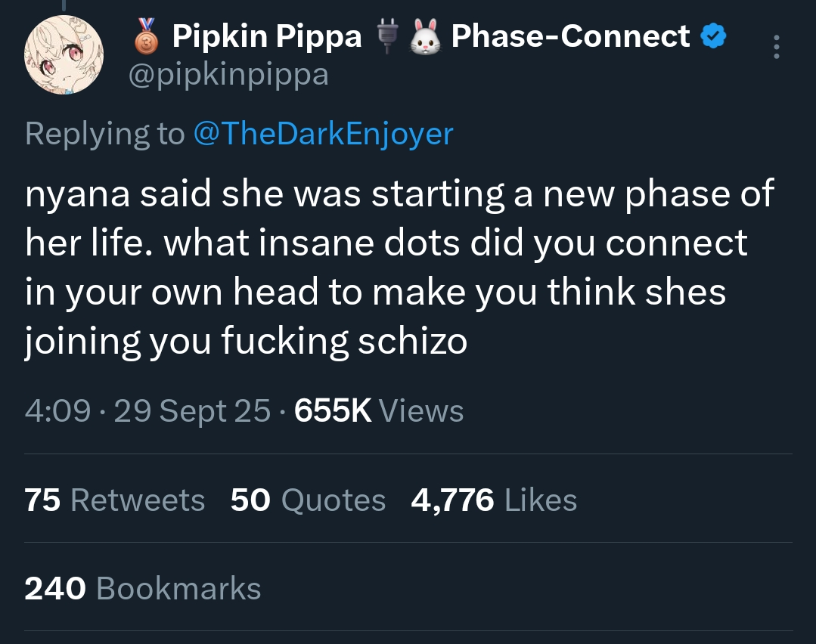Click the blue verified checkmark badge
The width and height of the screenshot is (816, 644).
pyautogui.click(x=713, y=36)
